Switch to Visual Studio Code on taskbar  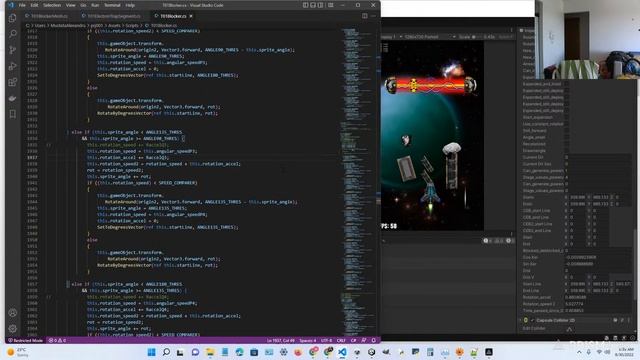[x=342, y=352]
